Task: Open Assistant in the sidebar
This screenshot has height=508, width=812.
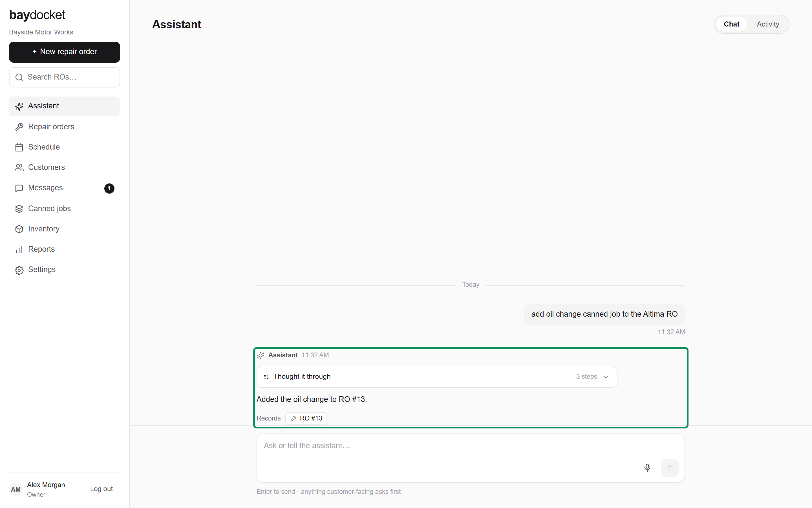Action: [x=64, y=106]
